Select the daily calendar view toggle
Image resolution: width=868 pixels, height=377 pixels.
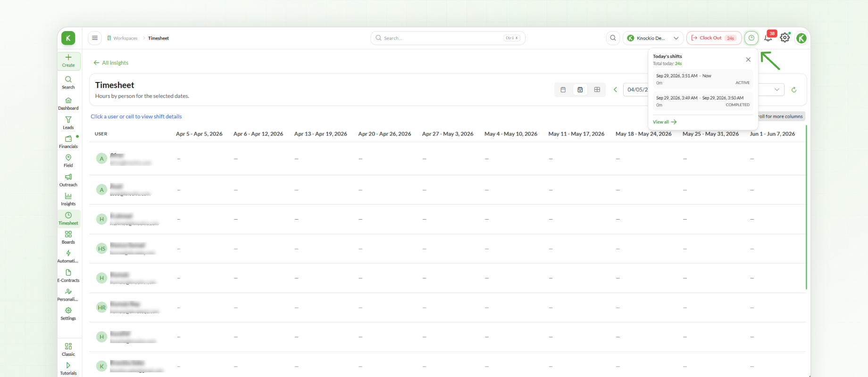(563, 90)
